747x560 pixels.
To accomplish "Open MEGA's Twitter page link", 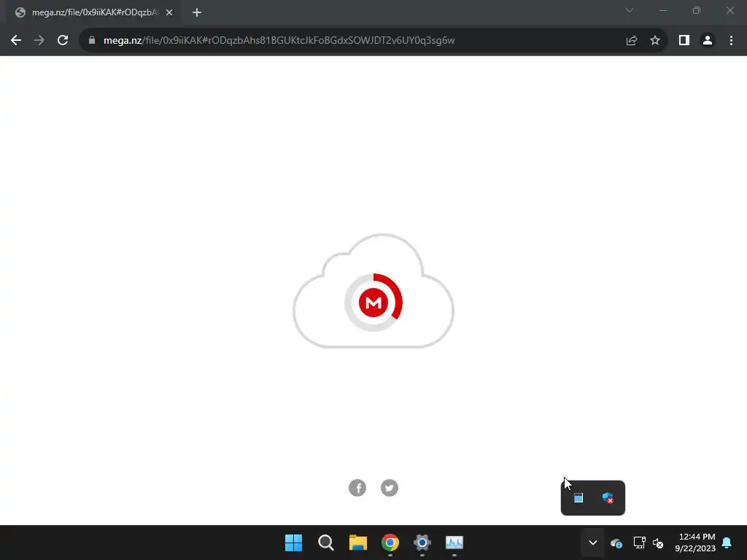I will coord(390,488).
